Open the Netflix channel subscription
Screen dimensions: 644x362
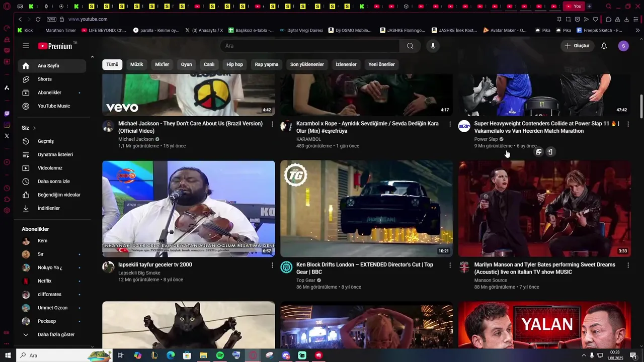click(x=52, y=281)
